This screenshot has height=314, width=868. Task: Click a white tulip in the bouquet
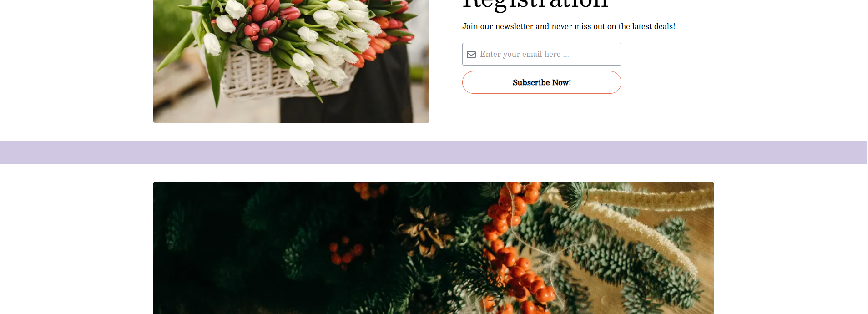click(x=235, y=9)
